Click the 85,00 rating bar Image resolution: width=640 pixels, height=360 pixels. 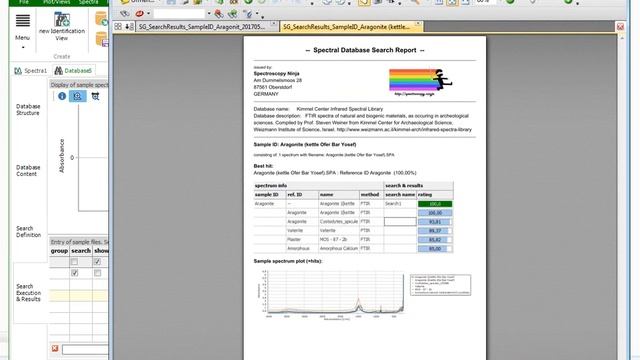435,249
